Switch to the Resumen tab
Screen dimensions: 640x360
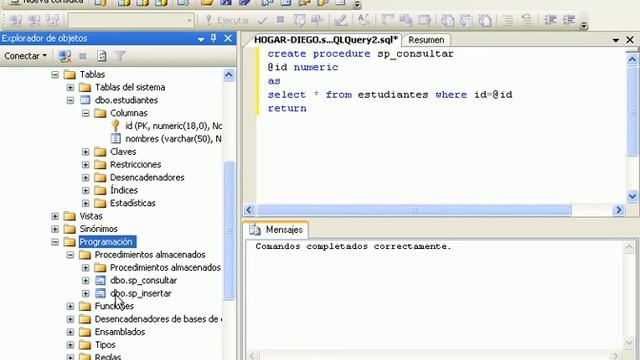point(426,40)
